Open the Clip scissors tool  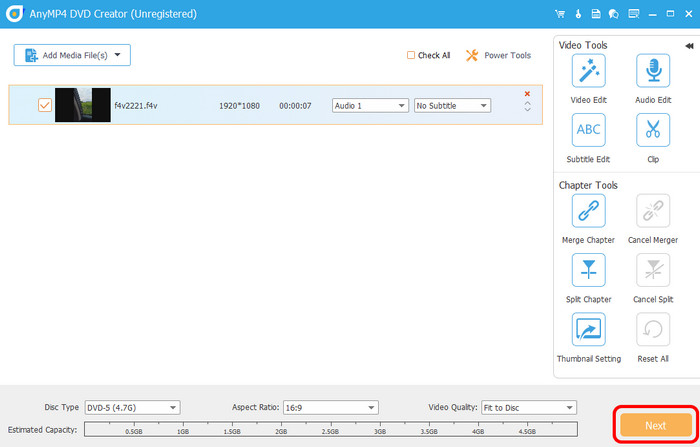(x=653, y=130)
